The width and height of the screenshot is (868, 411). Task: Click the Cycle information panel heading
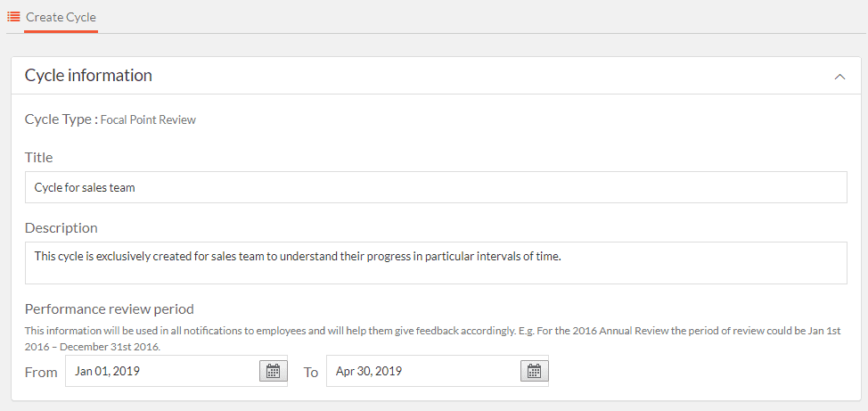[x=88, y=75]
